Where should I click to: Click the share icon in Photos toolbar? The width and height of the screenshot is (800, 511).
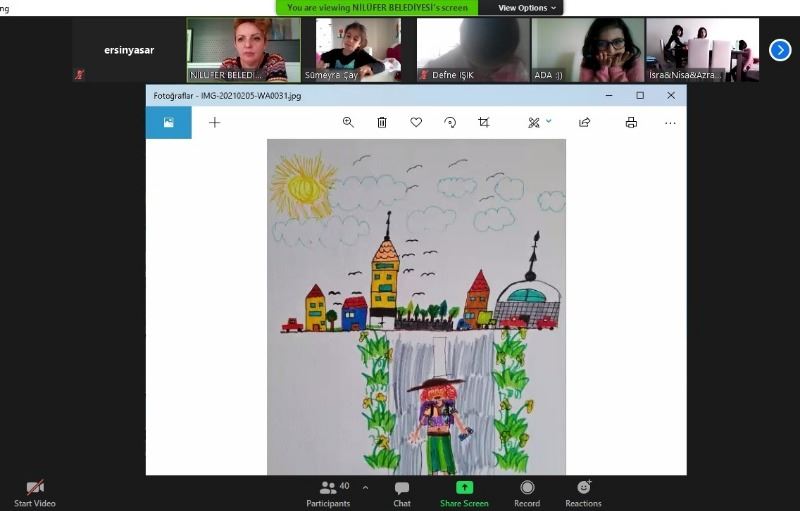[x=585, y=122]
